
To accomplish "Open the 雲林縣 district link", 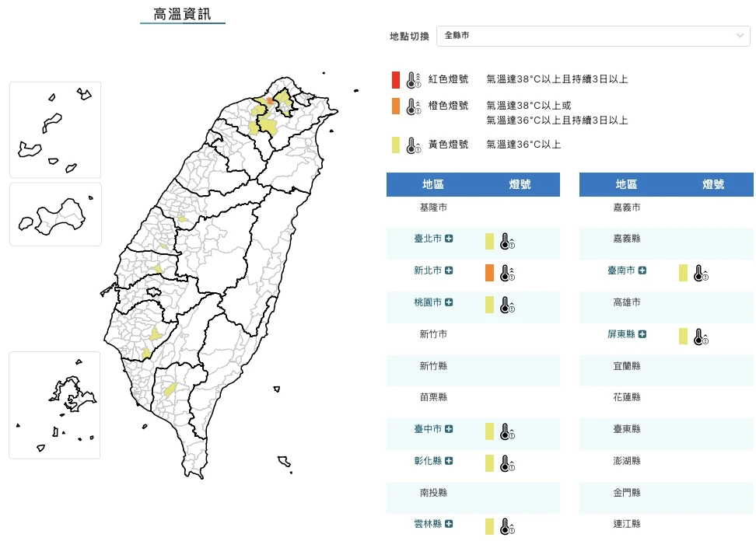I will 428,524.
